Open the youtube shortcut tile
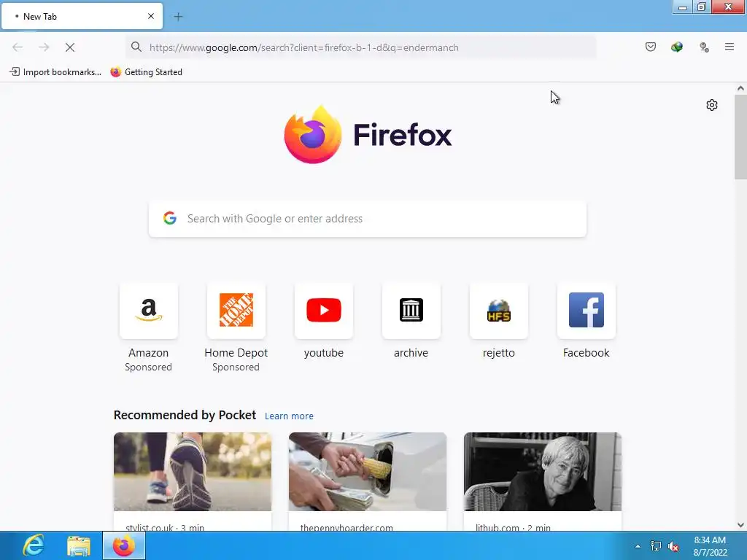Screen dimensions: 747x560 (324, 311)
